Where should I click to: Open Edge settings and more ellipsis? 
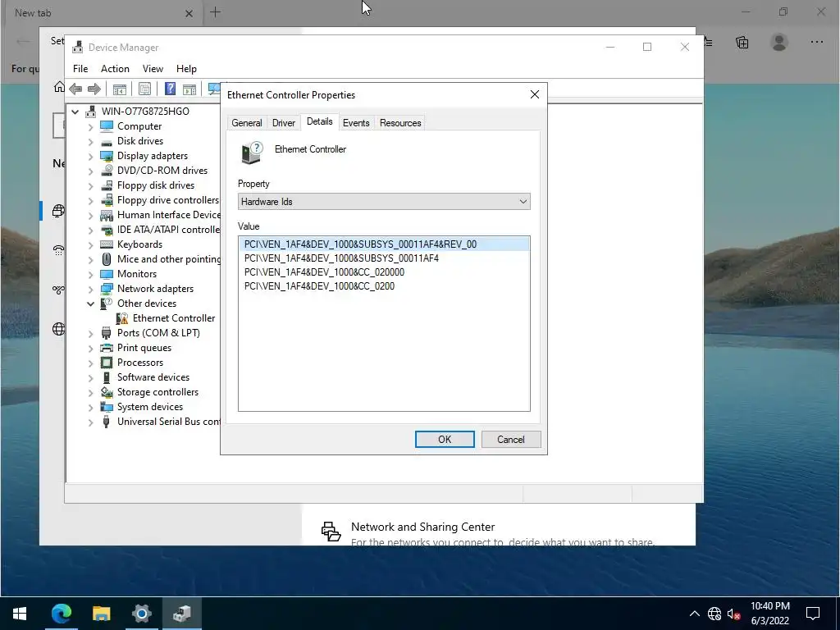pos(817,43)
